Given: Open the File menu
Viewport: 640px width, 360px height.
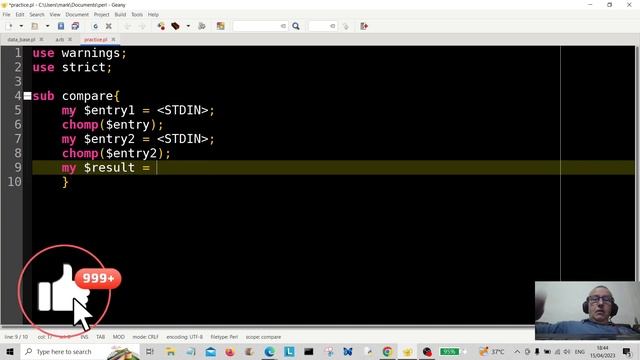Looking at the screenshot, I should (x=6, y=14).
